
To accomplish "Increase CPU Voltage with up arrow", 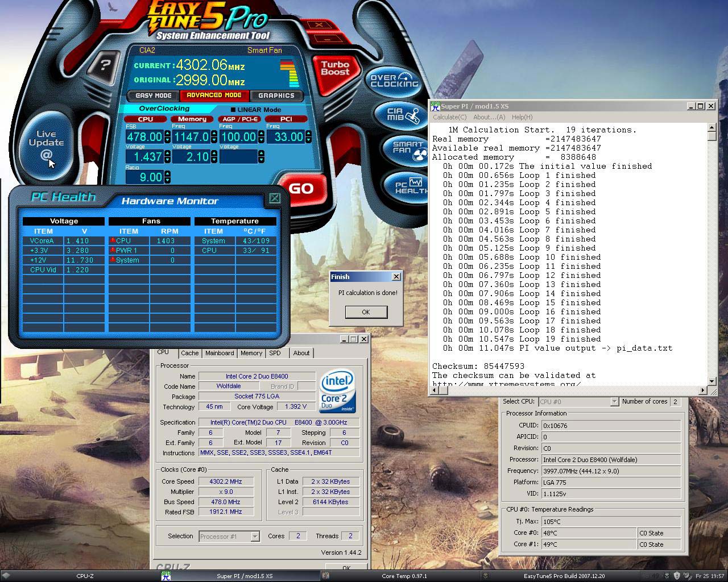I will point(167,153).
